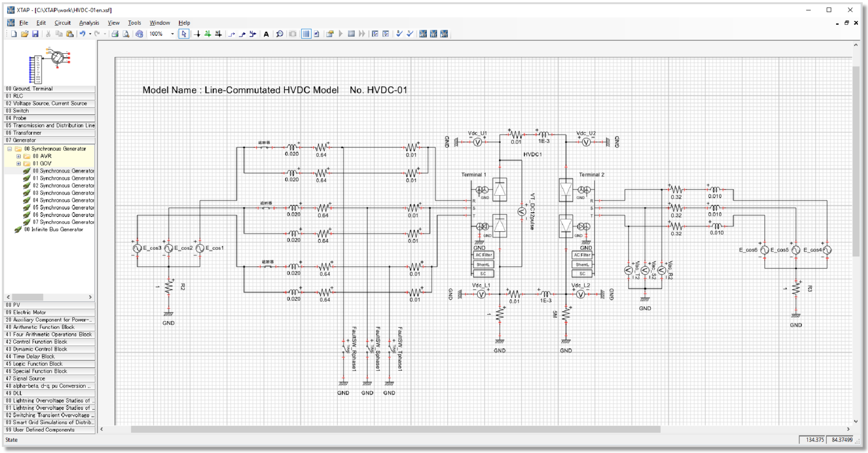Viewport: 868px width, 453px height.
Task: Click the search magnifier toolbar icon
Action: (x=279, y=34)
